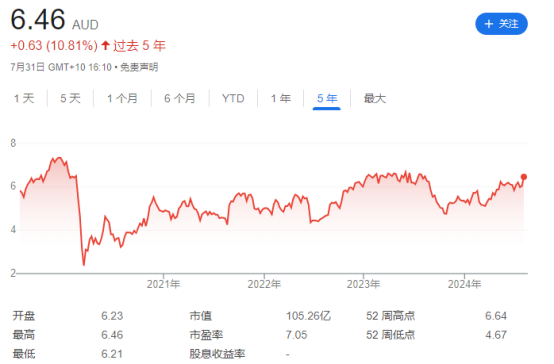Click the 市值 value 105.26亿
The height and width of the screenshot is (364, 554).
[308, 316]
